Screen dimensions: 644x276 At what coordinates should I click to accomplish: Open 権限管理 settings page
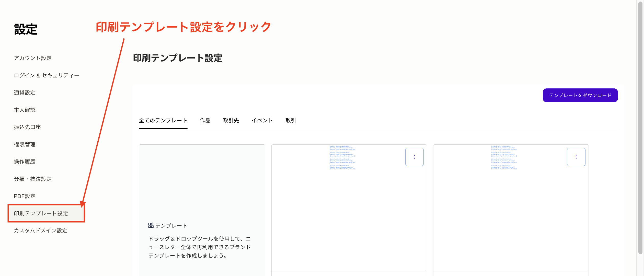[x=25, y=144]
